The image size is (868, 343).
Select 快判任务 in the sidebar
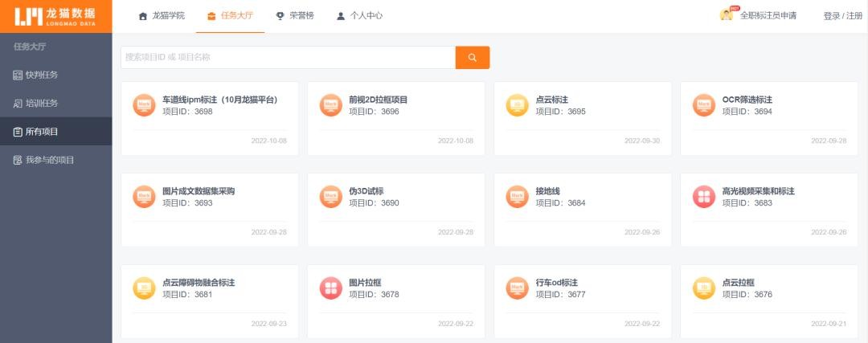tap(42, 75)
